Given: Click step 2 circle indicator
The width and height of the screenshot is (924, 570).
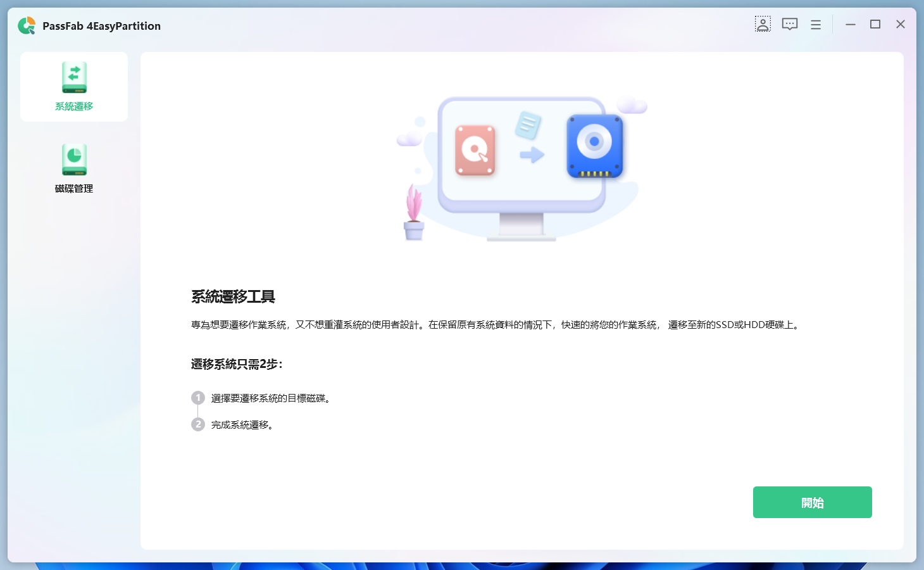Looking at the screenshot, I should coord(197,424).
